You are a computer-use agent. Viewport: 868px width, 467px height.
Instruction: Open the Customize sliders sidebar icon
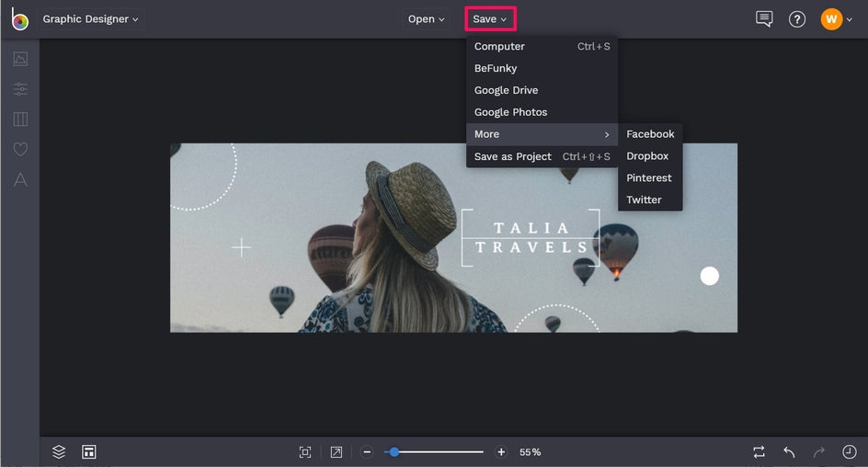pyautogui.click(x=20, y=89)
